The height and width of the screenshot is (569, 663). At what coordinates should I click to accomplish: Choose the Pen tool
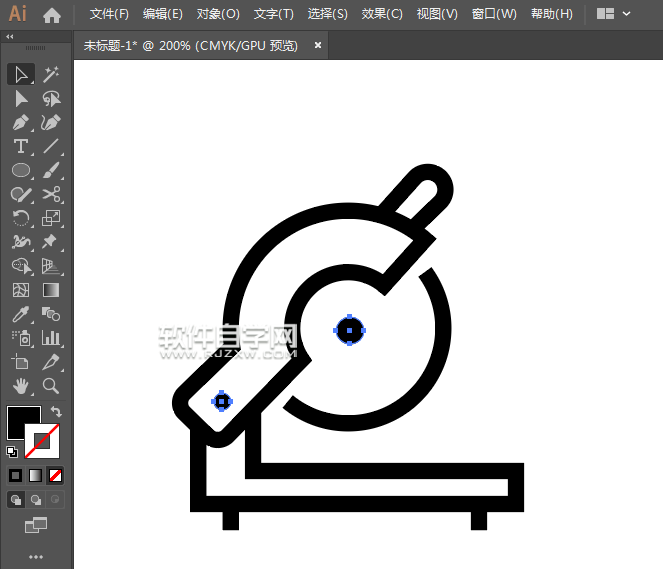click(21, 122)
